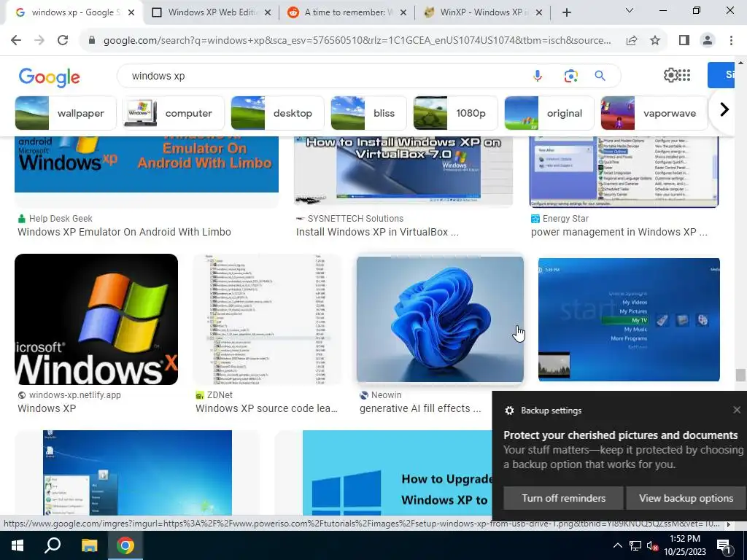Image resolution: width=747 pixels, height=560 pixels.
Task: Click the Chrome icon in the taskbar
Action: point(125,545)
